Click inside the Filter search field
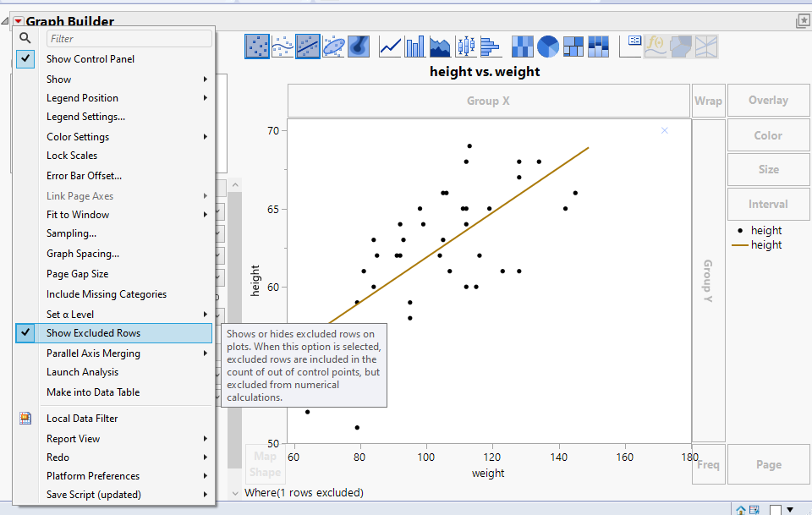The width and height of the screenshot is (812, 515). click(127, 38)
